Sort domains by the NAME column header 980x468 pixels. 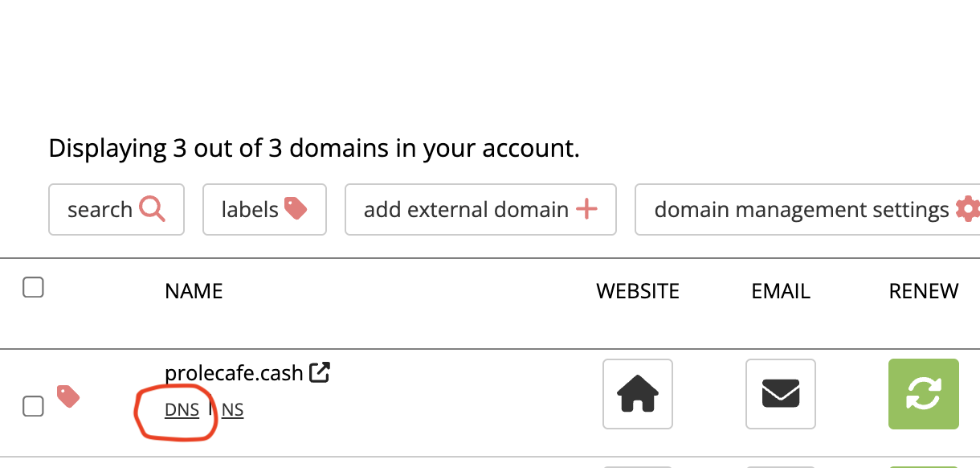pyautogui.click(x=194, y=290)
